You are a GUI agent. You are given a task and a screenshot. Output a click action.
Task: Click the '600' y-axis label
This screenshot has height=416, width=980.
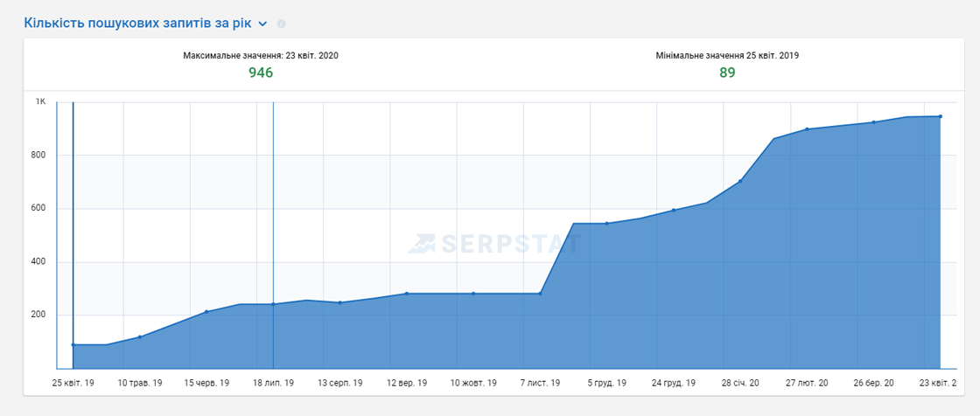tap(40, 209)
